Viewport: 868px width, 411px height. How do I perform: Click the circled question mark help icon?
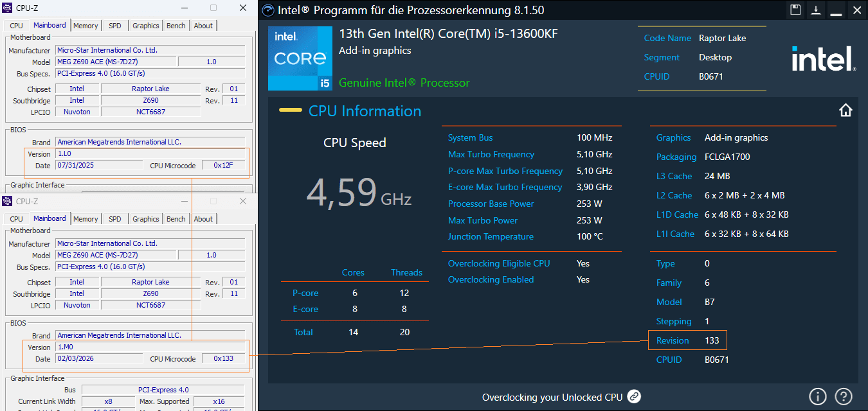(x=843, y=396)
